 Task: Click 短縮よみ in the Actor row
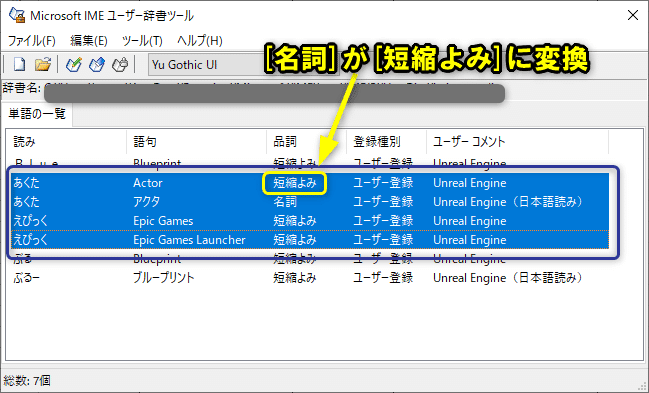click(295, 183)
